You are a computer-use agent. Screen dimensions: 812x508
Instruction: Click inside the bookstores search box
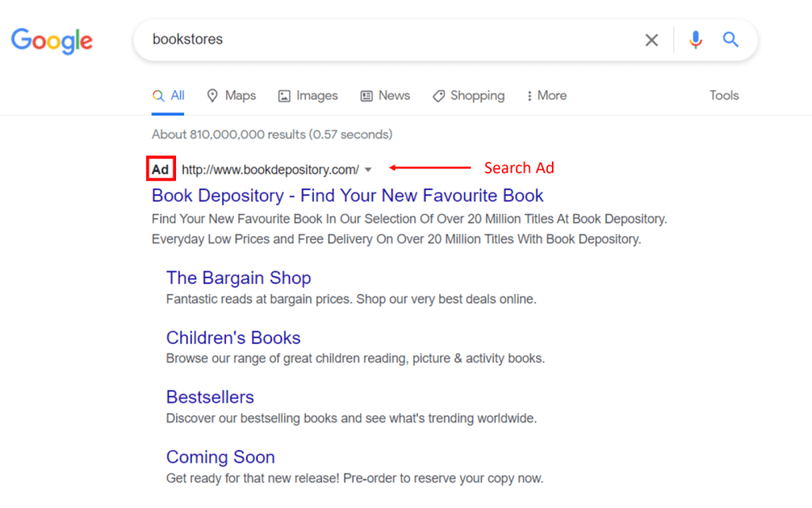tap(317, 39)
